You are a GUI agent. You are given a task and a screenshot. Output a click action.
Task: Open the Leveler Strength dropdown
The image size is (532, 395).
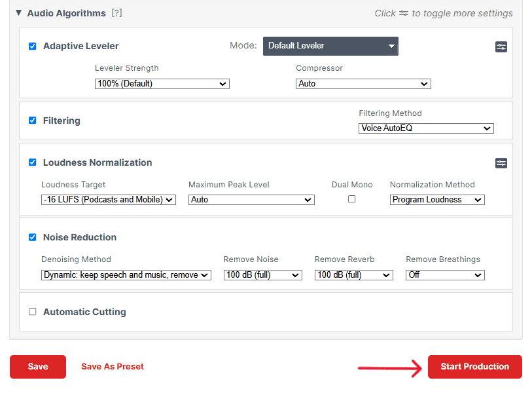[x=162, y=84]
